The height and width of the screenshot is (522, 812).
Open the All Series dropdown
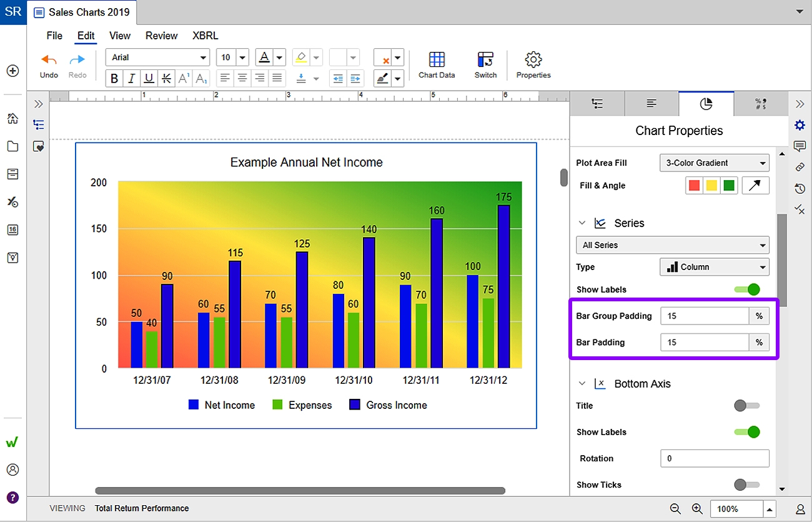pyautogui.click(x=672, y=245)
